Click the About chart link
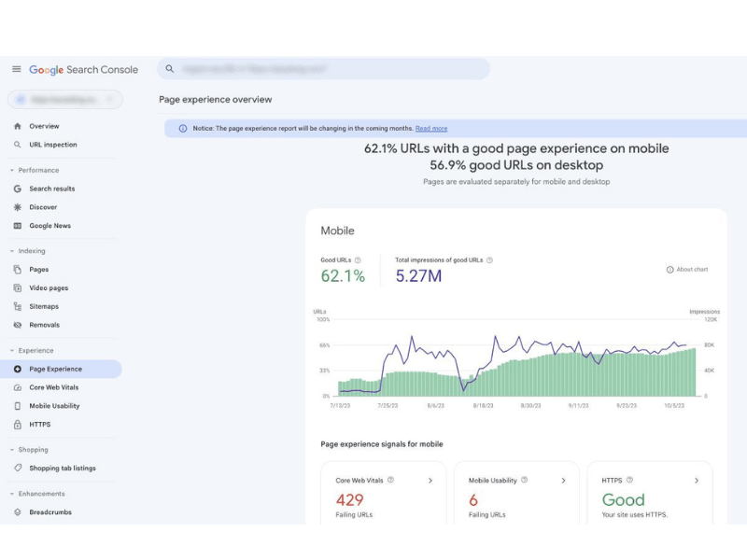The width and height of the screenshot is (747, 560). 687,270
